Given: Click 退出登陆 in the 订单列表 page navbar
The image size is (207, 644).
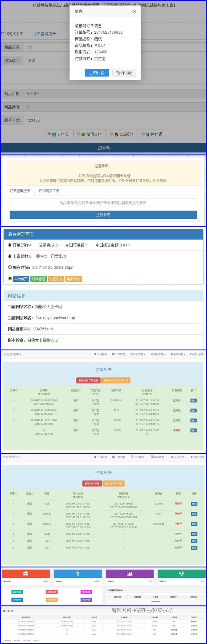Looking at the screenshot, I should [197, 354].
